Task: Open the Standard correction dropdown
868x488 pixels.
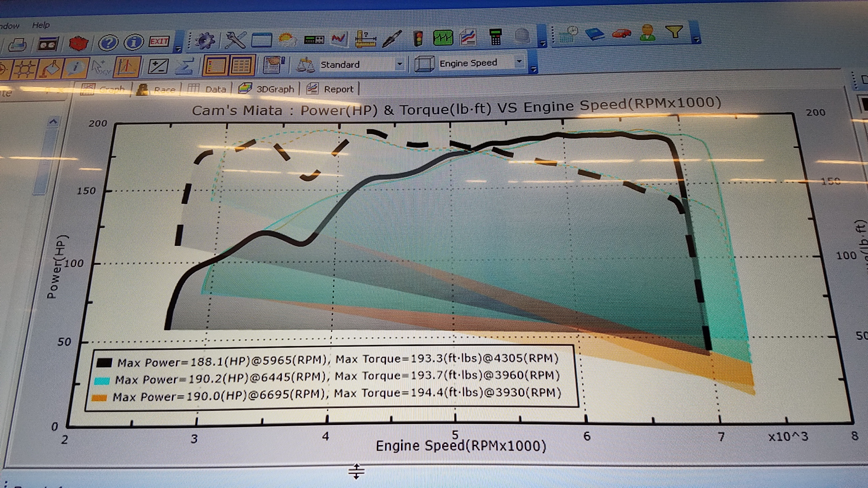Action: [399, 64]
